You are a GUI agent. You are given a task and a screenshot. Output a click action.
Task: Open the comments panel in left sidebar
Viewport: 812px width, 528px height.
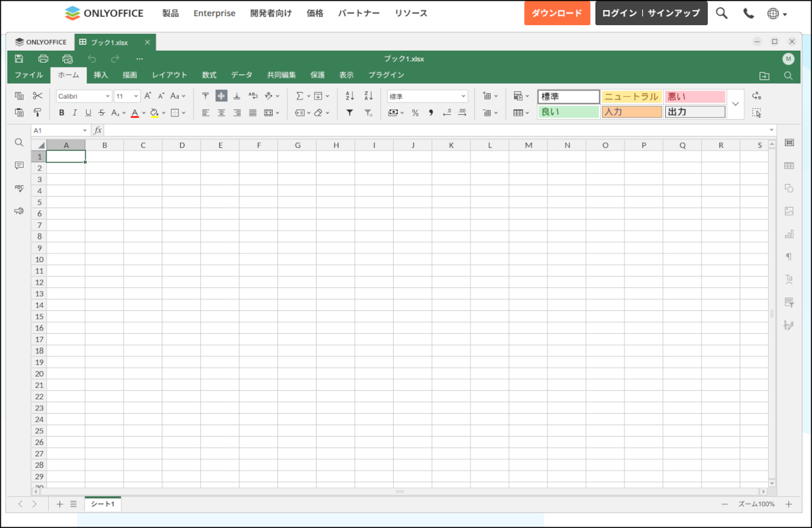pyautogui.click(x=19, y=166)
